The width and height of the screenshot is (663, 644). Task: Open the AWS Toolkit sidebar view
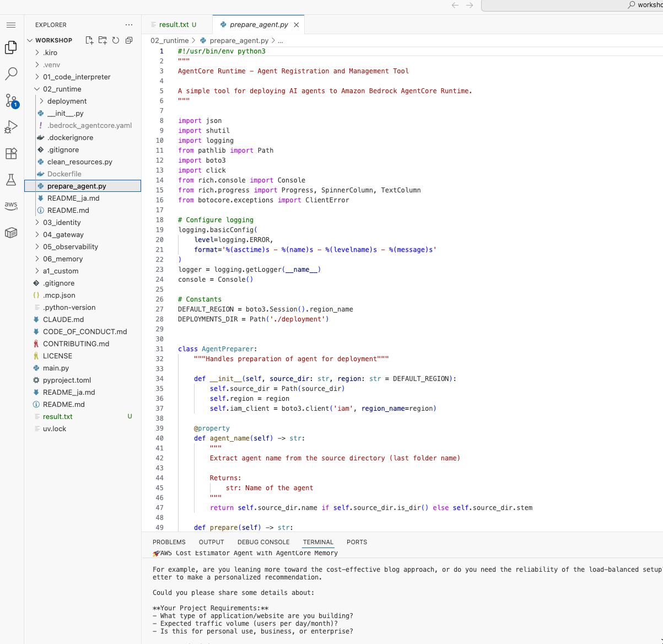click(x=10, y=206)
